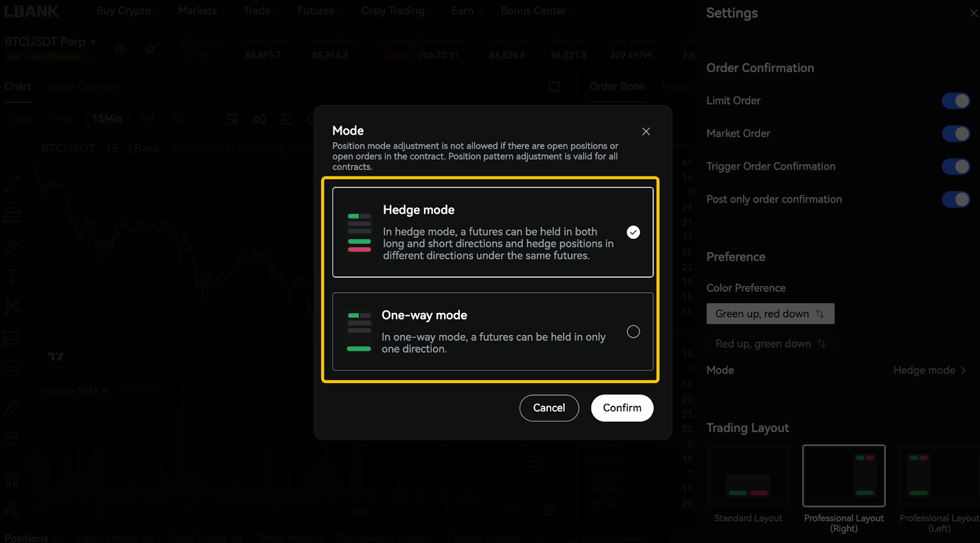Open the Hedge mode chevron in Settings
The height and width of the screenshot is (543, 980).
click(963, 370)
